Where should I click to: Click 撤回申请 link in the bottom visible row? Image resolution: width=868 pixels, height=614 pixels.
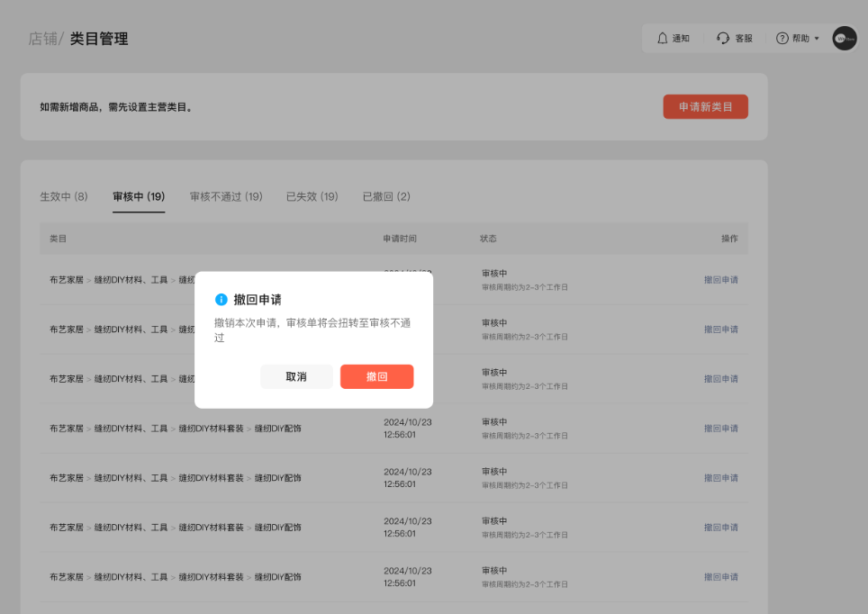pos(720,577)
